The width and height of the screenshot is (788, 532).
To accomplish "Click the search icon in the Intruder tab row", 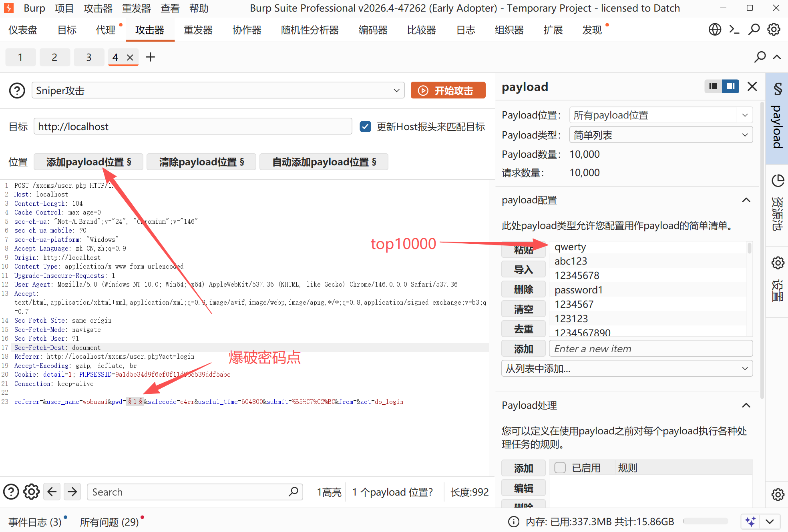I will point(760,57).
